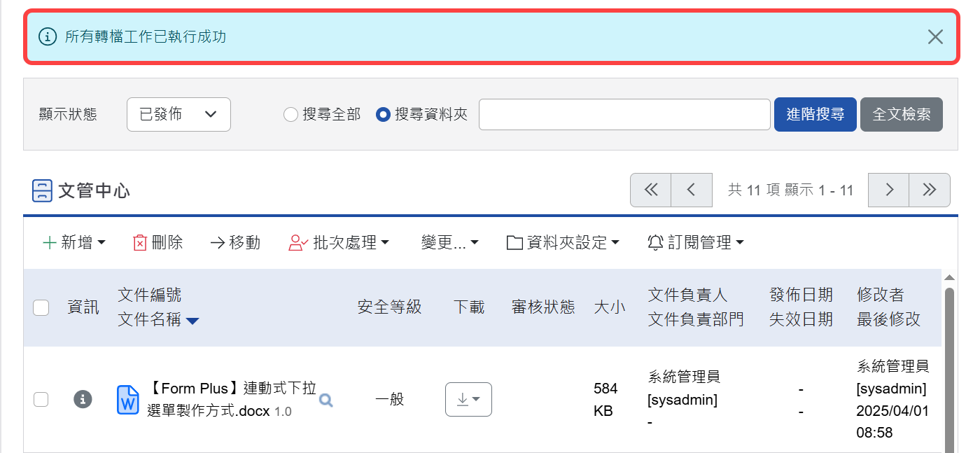Click the 文管中心 folder cabinet icon
This screenshot has height=453, width=980.
pos(43,190)
